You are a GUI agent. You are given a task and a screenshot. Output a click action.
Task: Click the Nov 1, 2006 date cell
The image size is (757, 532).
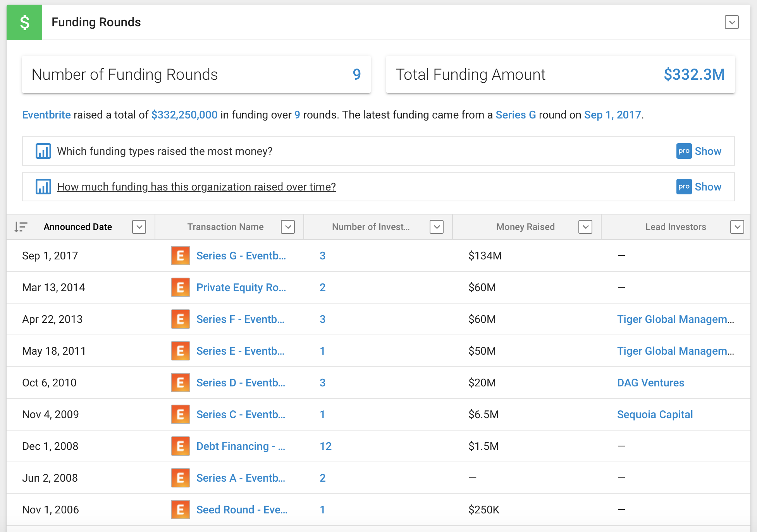click(50, 510)
